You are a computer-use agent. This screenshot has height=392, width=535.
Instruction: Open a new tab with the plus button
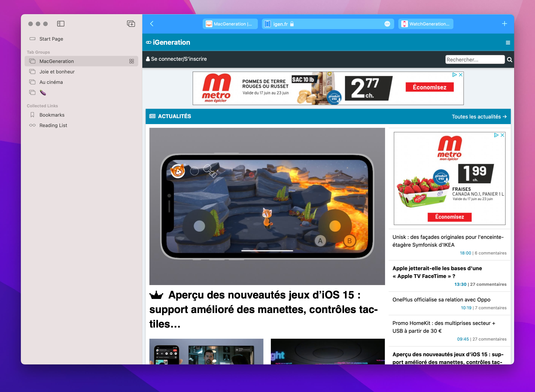(x=504, y=23)
